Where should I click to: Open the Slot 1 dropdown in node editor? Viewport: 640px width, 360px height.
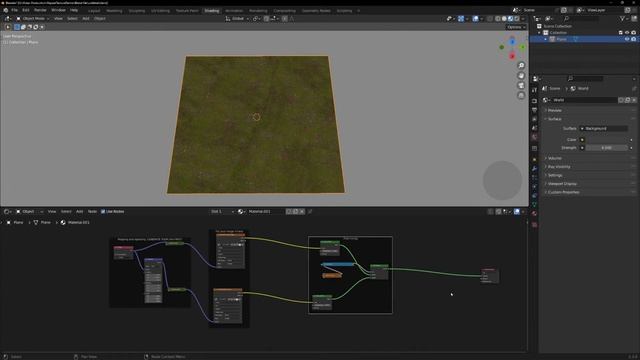pyautogui.click(x=222, y=212)
